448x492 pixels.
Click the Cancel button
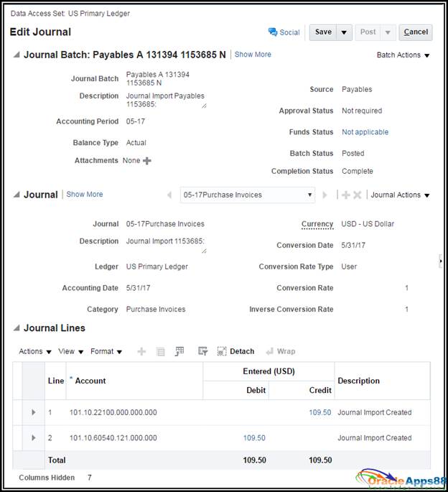[x=416, y=32]
